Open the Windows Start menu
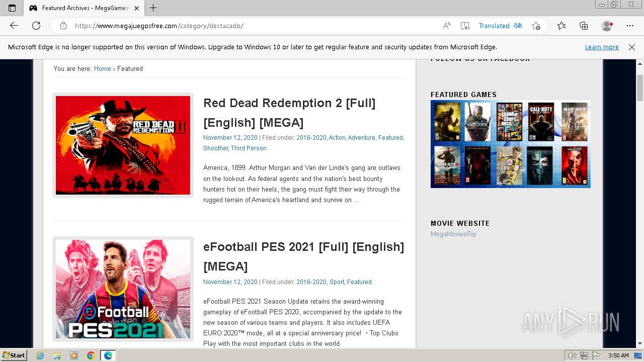 (x=14, y=355)
